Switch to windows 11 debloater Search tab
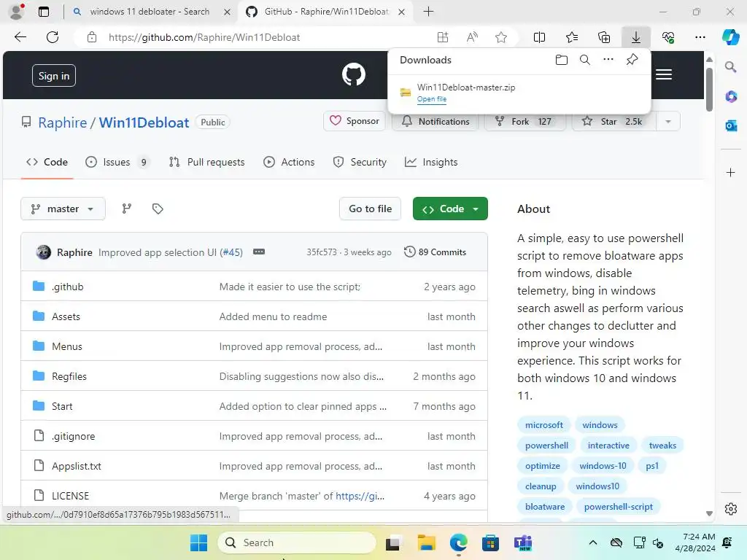This screenshot has height=560, width=747. pos(149,12)
